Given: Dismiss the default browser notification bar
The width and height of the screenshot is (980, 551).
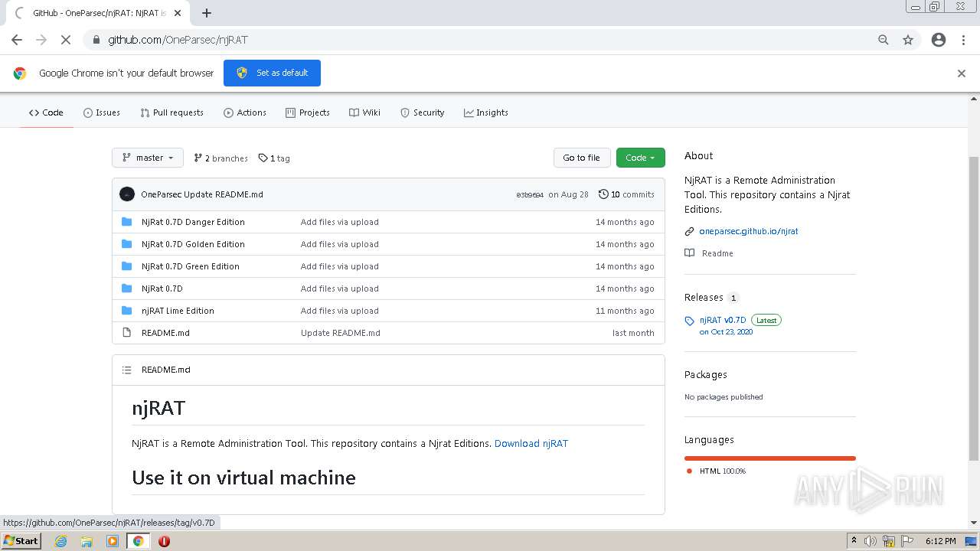Looking at the screenshot, I should [x=962, y=73].
